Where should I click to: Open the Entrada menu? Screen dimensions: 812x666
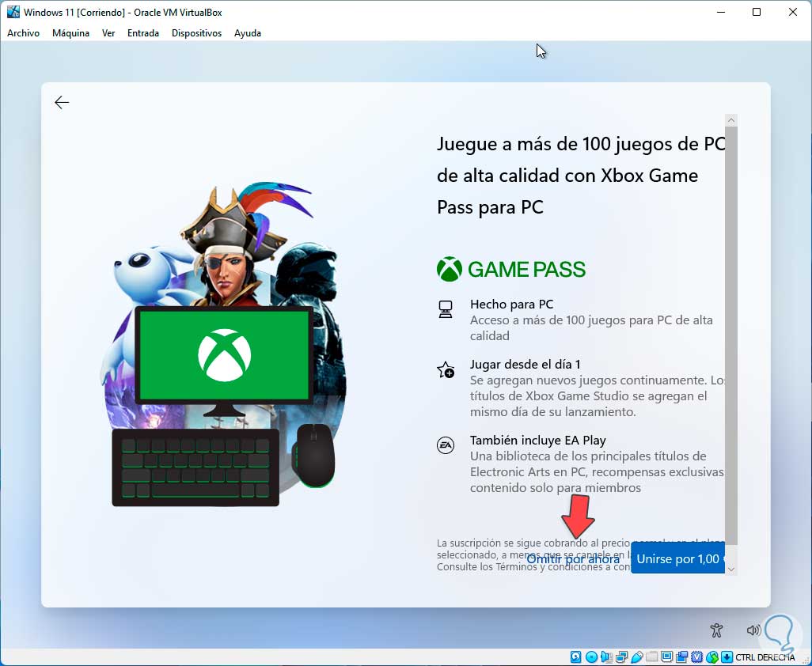[143, 33]
